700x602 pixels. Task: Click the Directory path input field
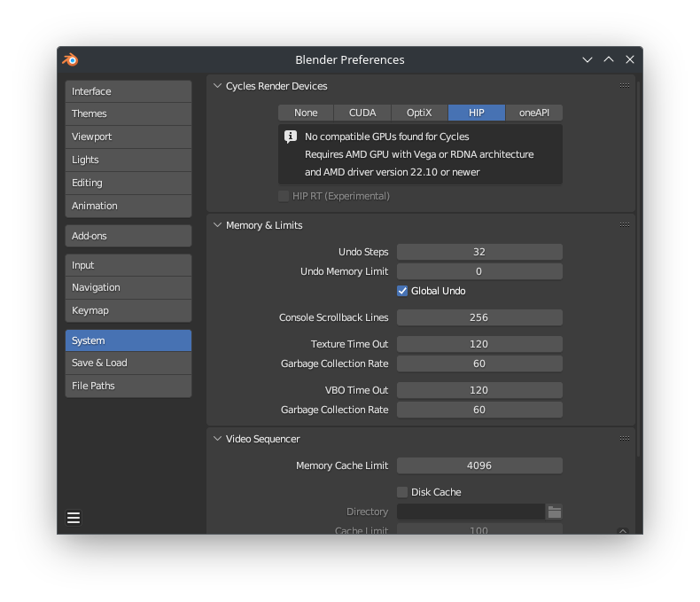click(x=471, y=512)
